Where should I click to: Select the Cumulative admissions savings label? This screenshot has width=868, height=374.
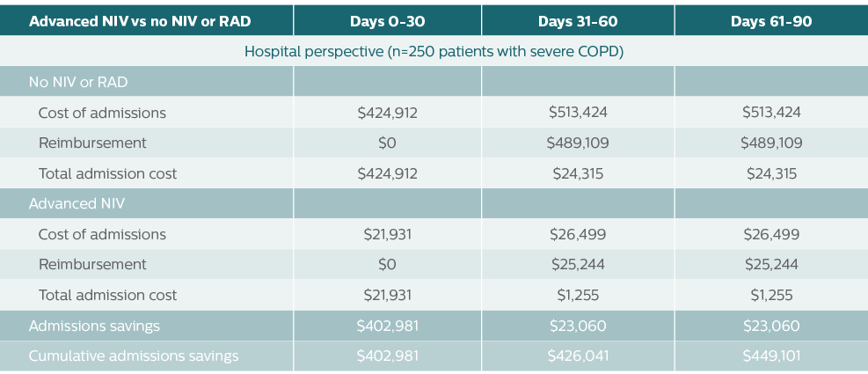[134, 356]
